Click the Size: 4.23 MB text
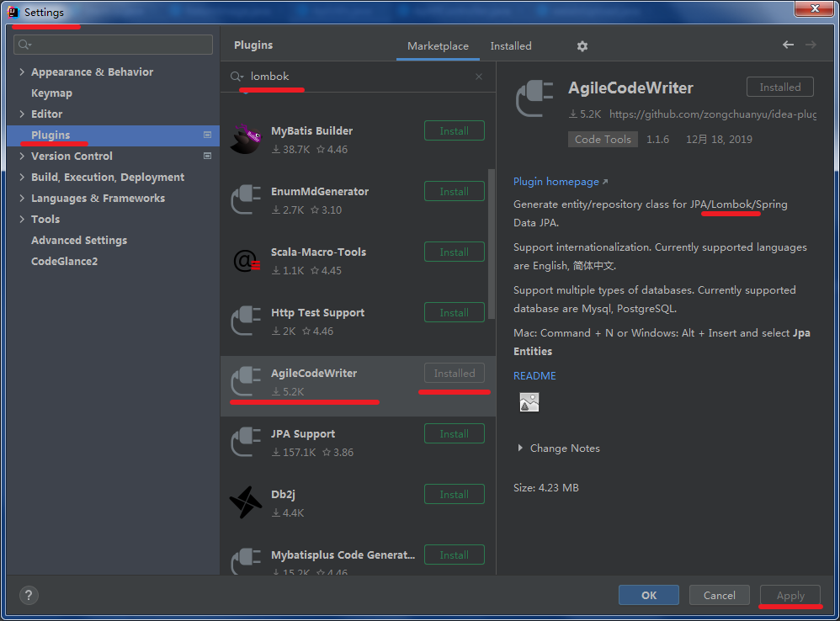The image size is (840, 621). coord(546,488)
